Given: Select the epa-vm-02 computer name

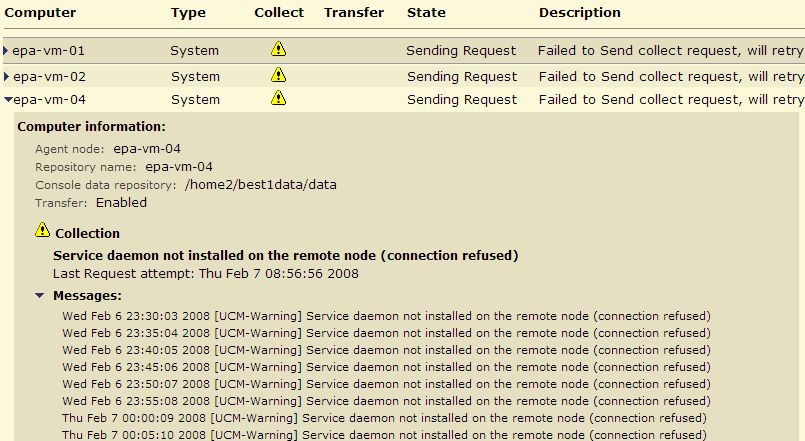Looking at the screenshot, I should click(x=49, y=77).
